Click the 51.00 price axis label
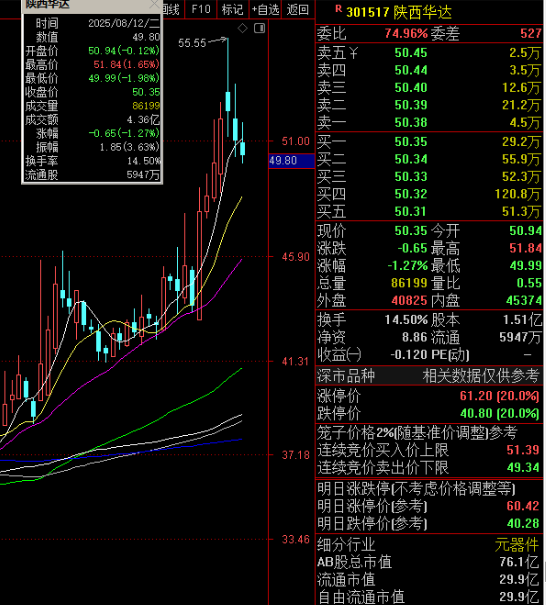Image resolution: width=546 pixels, height=605 pixels. pos(295,142)
